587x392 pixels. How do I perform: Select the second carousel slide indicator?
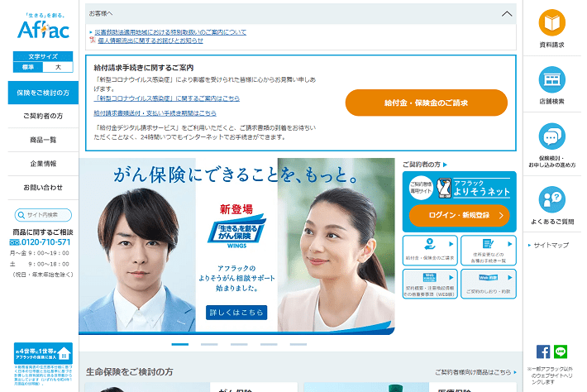209,344
